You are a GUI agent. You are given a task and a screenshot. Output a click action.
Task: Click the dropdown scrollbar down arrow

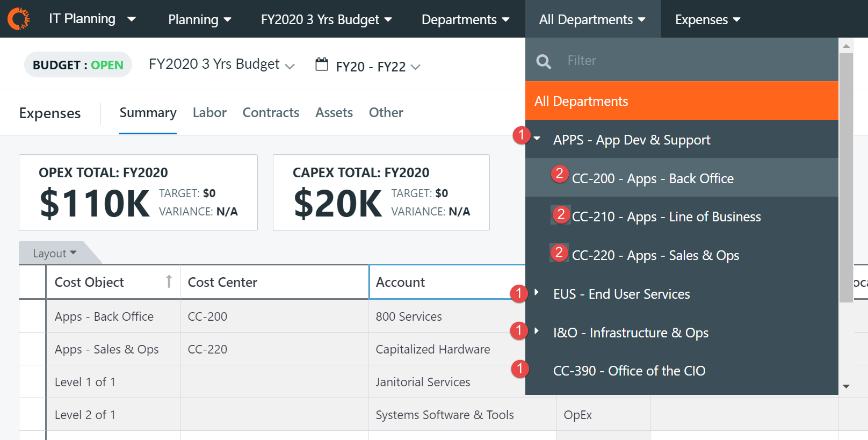coord(846,386)
